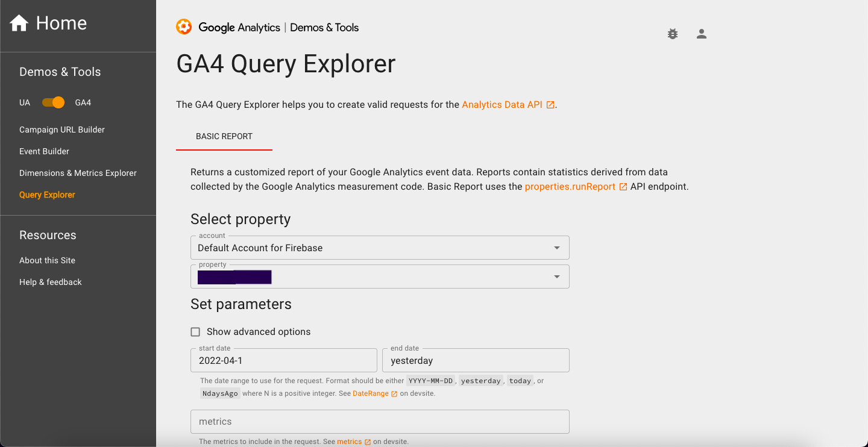Open the metrics devsite link
Viewport: 868px width, 447px height.
tap(349, 442)
